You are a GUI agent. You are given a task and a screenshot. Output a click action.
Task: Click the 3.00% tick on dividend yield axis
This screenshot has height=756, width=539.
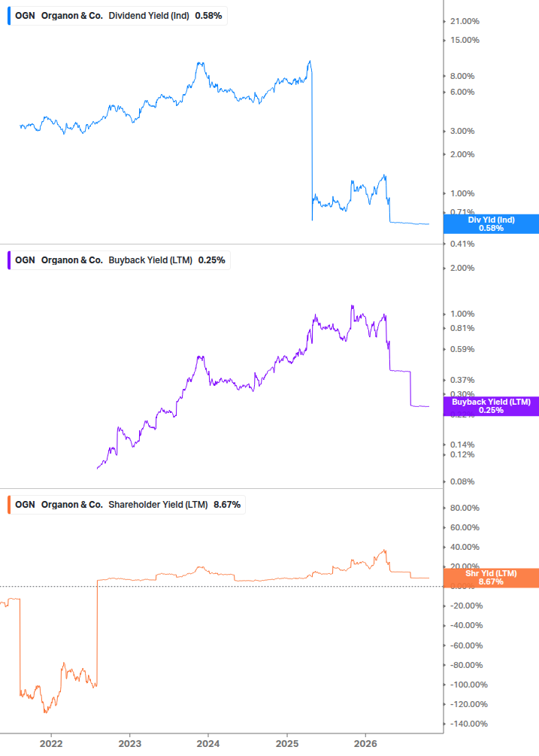tap(462, 131)
